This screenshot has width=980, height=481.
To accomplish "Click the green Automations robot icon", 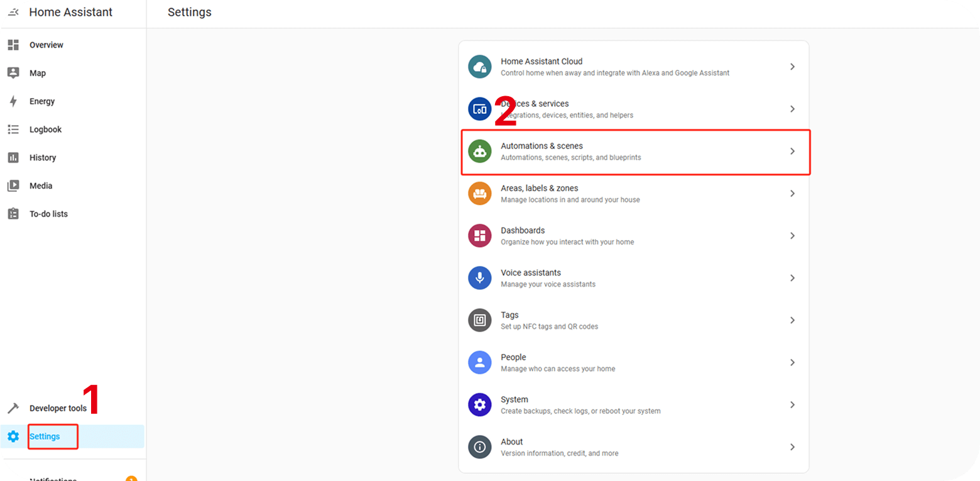I will [x=480, y=151].
